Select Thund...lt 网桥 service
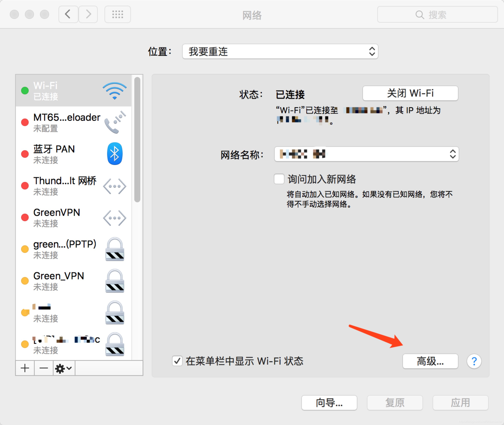The width and height of the screenshot is (504, 425). 74,186
